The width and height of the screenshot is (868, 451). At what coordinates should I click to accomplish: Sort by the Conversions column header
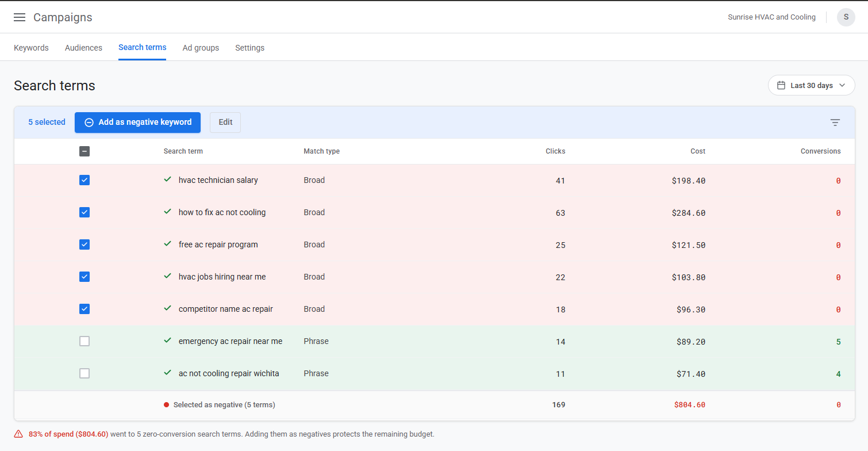tap(820, 151)
